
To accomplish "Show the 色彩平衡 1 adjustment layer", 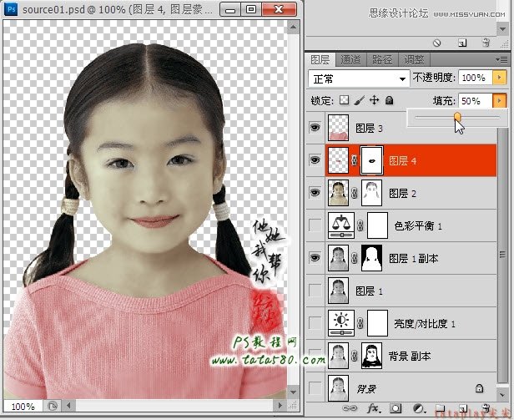I will (315, 225).
